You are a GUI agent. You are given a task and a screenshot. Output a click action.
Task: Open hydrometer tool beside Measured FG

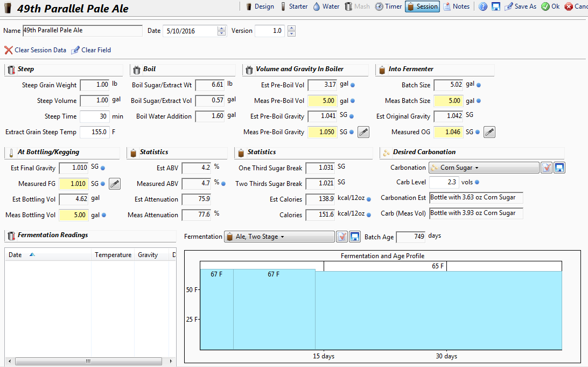point(115,184)
